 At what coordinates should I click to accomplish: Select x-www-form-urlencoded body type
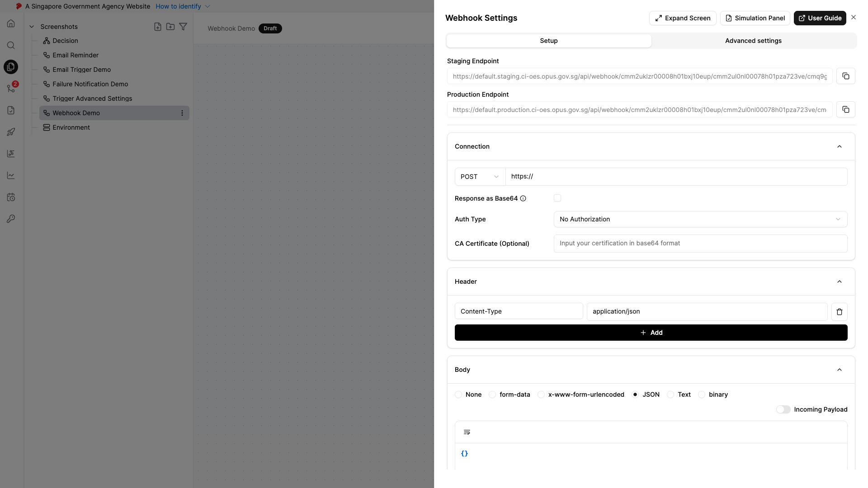coord(541,394)
